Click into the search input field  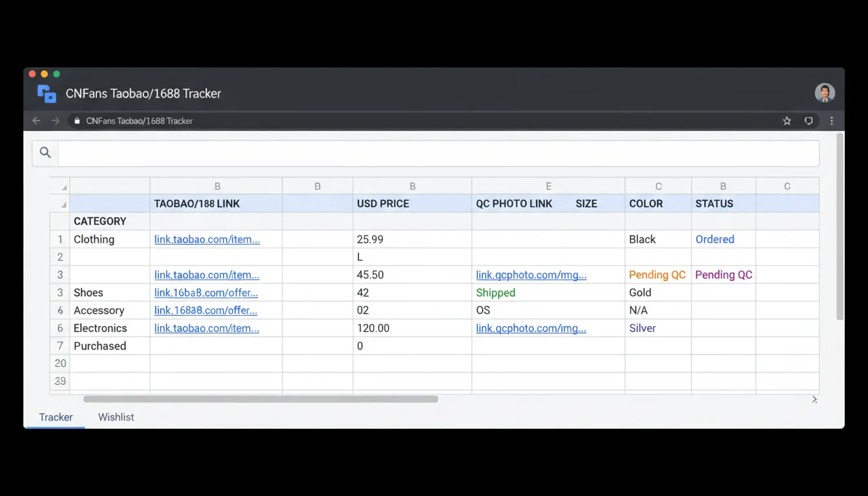[x=438, y=154]
